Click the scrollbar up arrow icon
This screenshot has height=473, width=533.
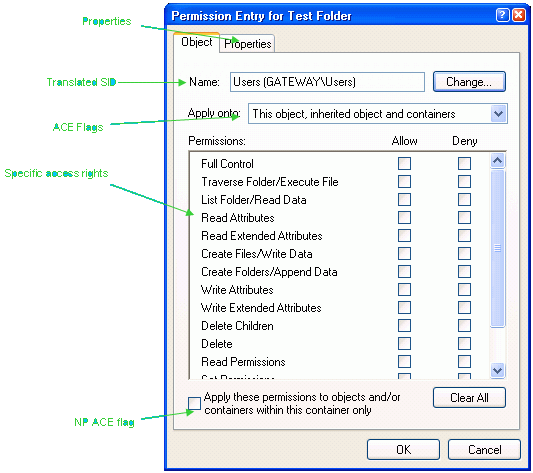click(498, 161)
